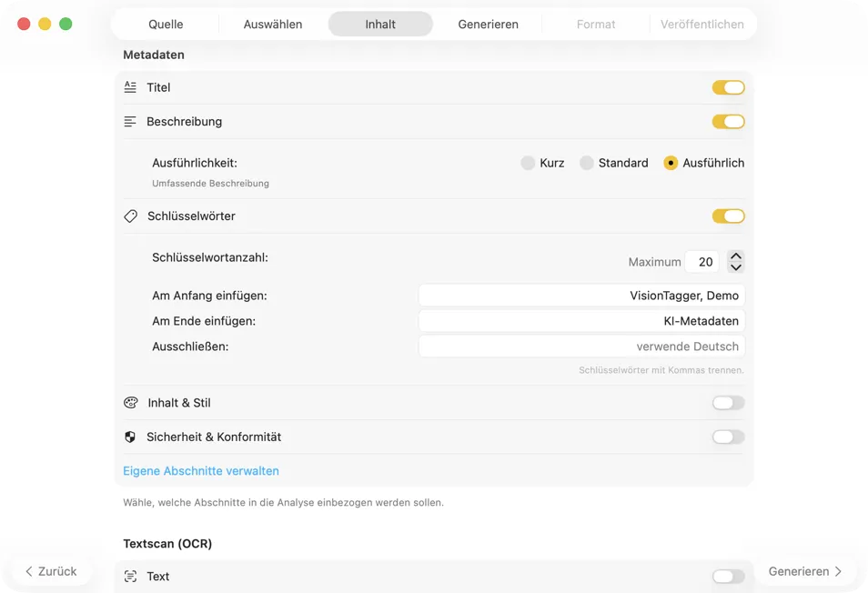Decrease keyword count with stepper down arrow
This screenshot has width=868, height=593.
pyautogui.click(x=736, y=267)
